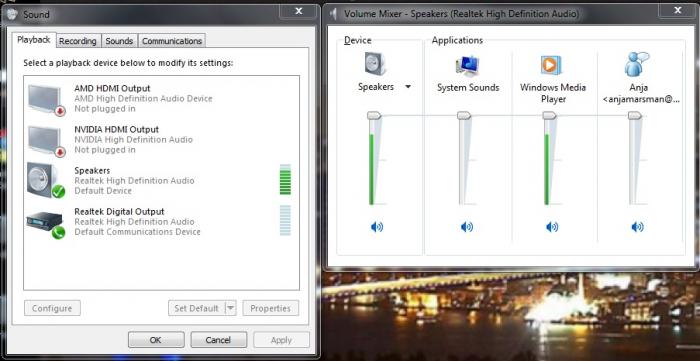Click the System Sounds volume slider thumb
700x361 pixels.
pyautogui.click(x=464, y=116)
